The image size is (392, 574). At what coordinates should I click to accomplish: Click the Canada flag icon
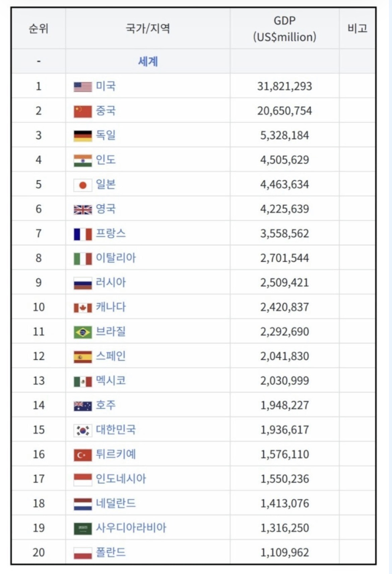tap(83, 308)
